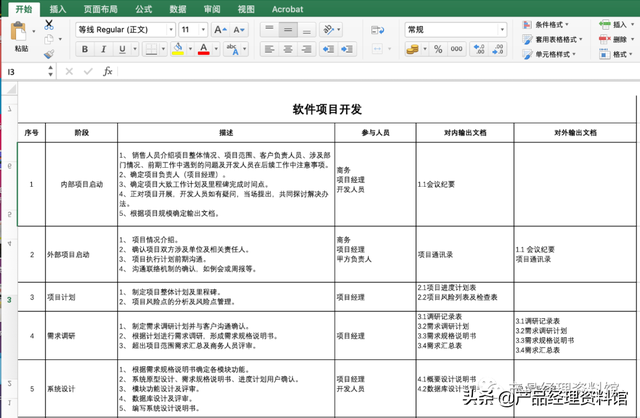Open 单元格样式 cell styles
Image resolution: width=640 pixels, height=418 pixels.
tap(549, 54)
